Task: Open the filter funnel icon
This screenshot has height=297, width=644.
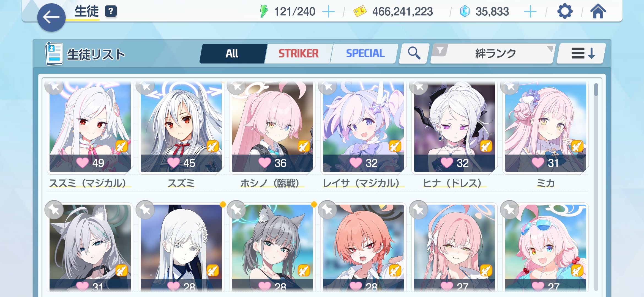Action: click(x=440, y=51)
